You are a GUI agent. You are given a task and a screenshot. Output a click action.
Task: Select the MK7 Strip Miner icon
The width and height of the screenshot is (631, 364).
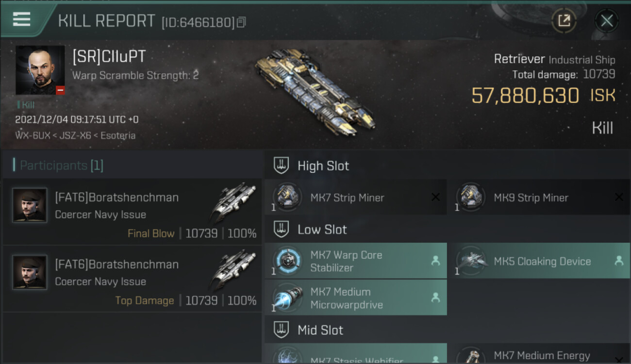(287, 197)
